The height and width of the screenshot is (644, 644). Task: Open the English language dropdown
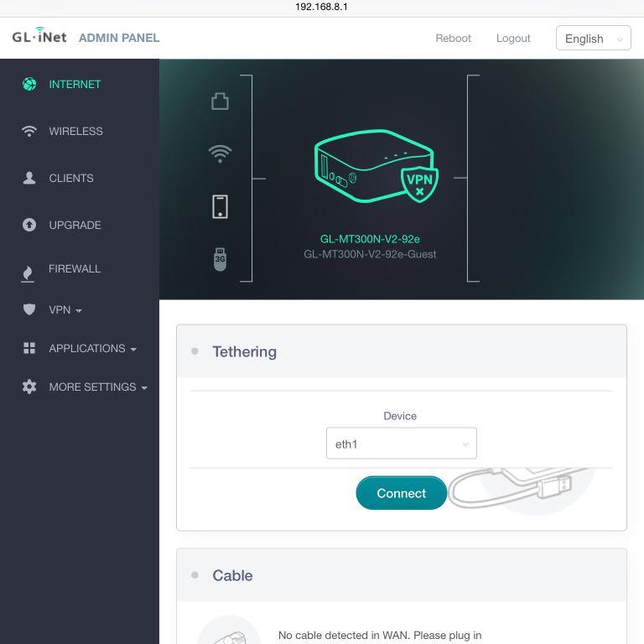pos(593,39)
